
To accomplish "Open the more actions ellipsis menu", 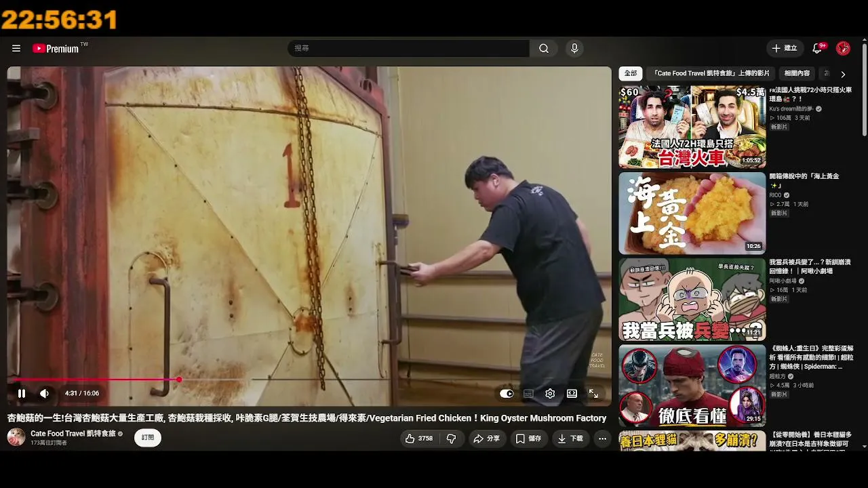I will point(602,439).
